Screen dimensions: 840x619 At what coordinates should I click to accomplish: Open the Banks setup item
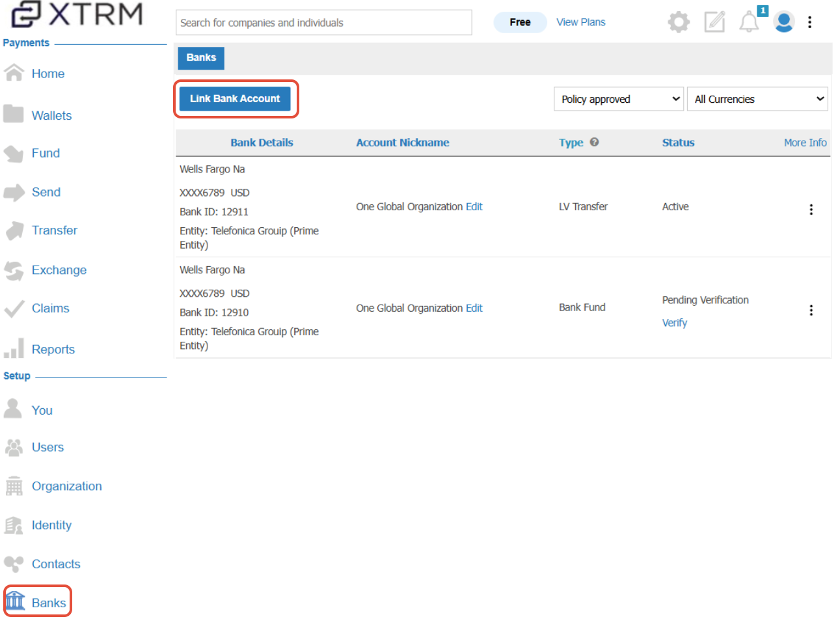pos(49,603)
